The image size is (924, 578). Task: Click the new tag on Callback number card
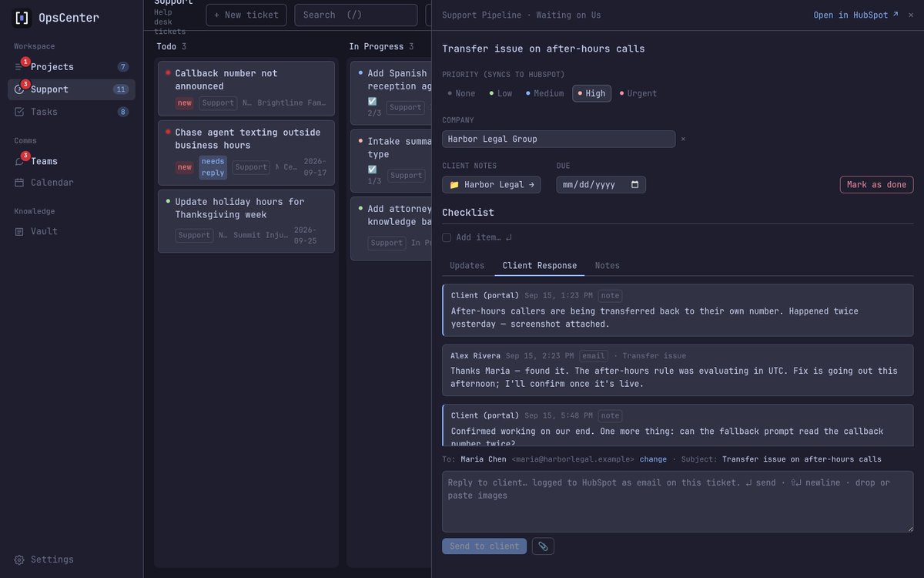[x=185, y=102]
